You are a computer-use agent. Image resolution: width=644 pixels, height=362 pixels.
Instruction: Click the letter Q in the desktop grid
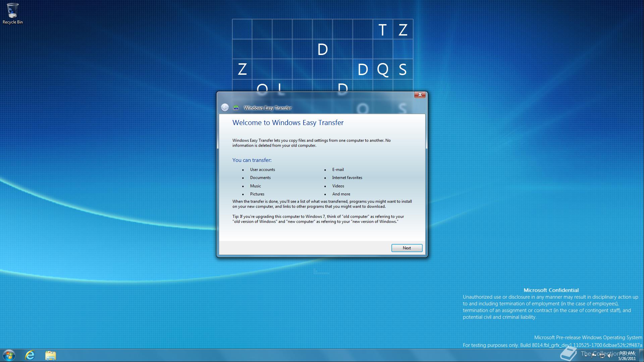tap(383, 69)
